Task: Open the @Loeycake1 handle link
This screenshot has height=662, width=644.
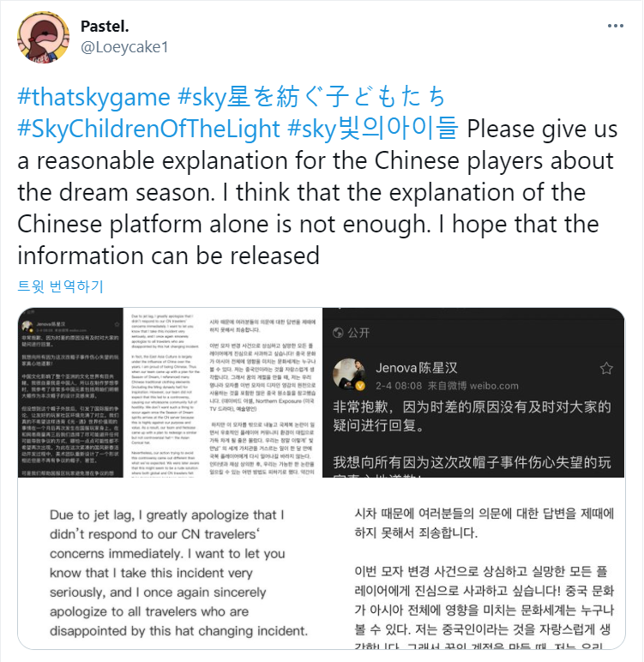Action: (x=124, y=47)
